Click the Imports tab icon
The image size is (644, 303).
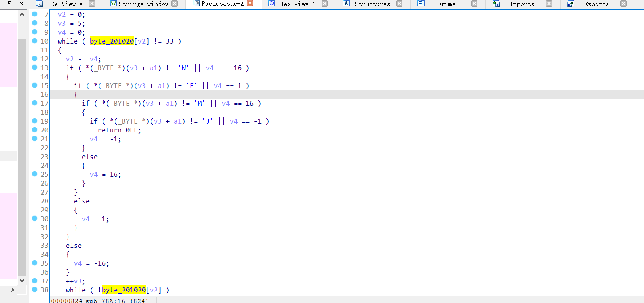click(x=496, y=4)
